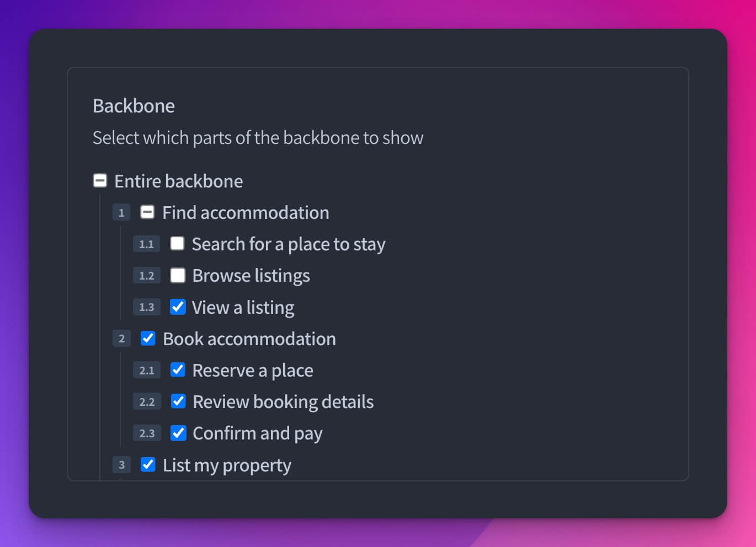Disable the Reserve a place checkbox
The width and height of the screenshot is (756, 547).
[178, 369]
